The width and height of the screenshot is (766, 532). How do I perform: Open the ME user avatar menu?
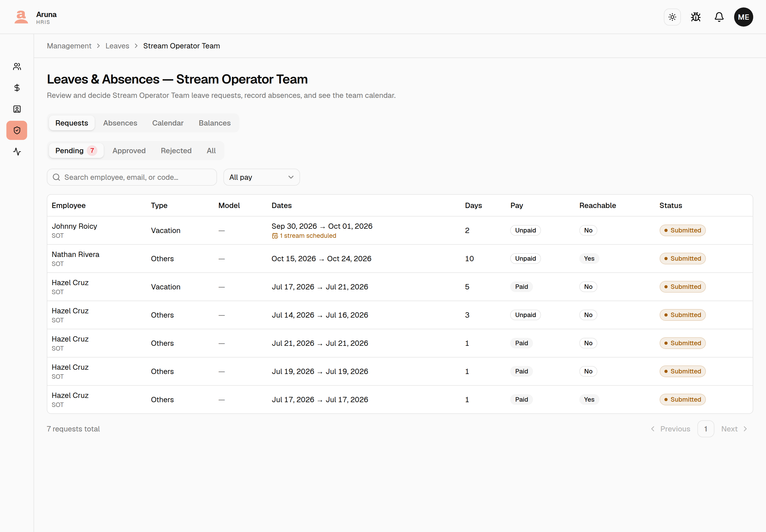point(743,17)
